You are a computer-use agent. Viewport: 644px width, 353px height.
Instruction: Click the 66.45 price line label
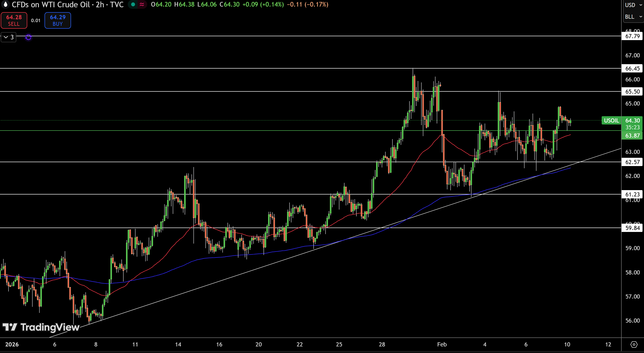pos(632,69)
